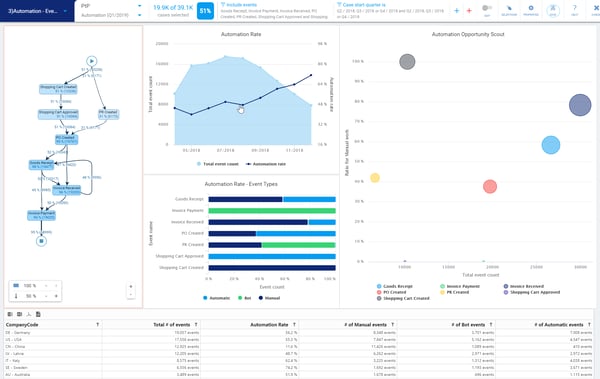Click the gray Shopping Cart Created bubble
Screen dimensions: 600x379
tap(407, 62)
